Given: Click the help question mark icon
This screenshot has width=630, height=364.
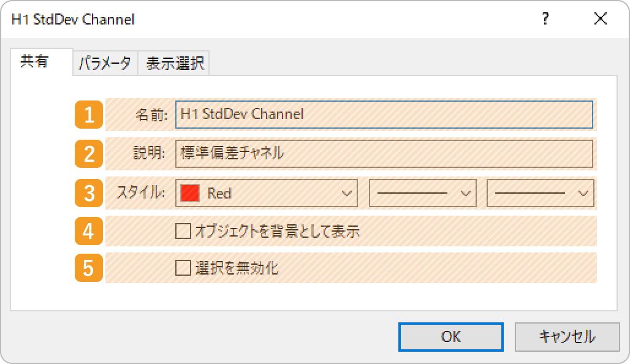Looking at the screenshot, I should (x=545, y=18).
